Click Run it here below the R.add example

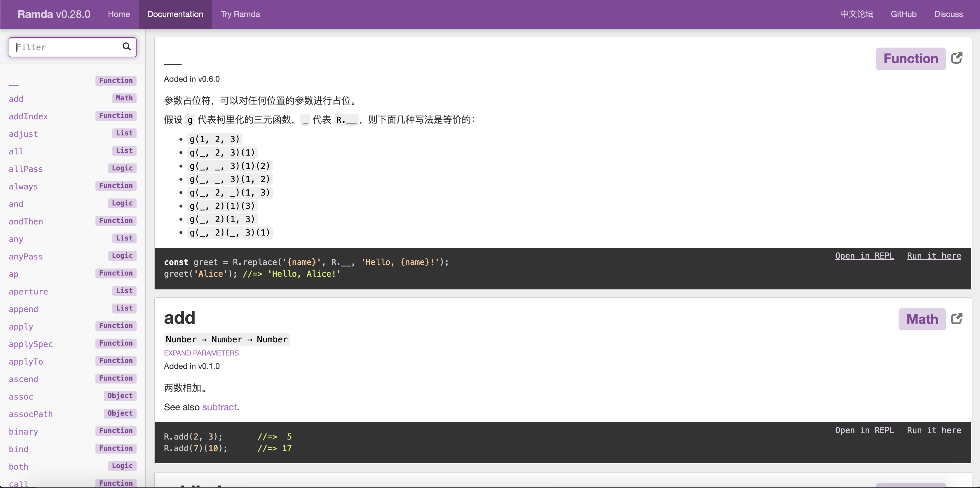coord(934,430)
